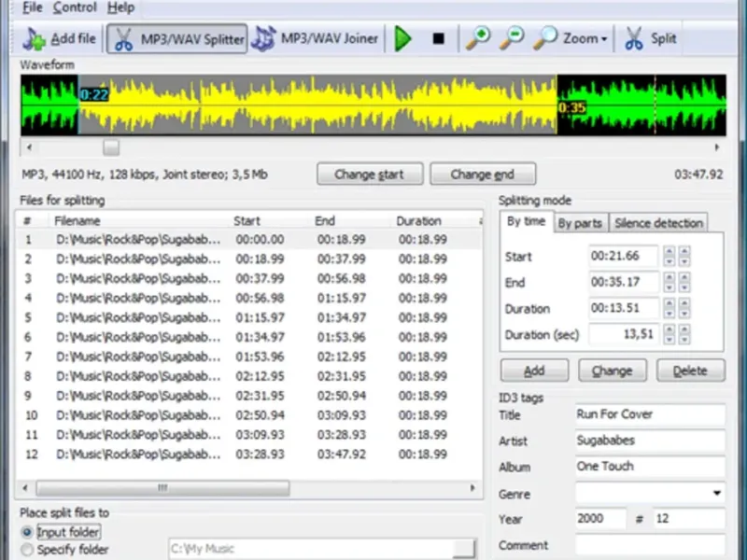The image size is (747, 560).
Task: Click the Album field One Touch
Action: coord(650,466)
